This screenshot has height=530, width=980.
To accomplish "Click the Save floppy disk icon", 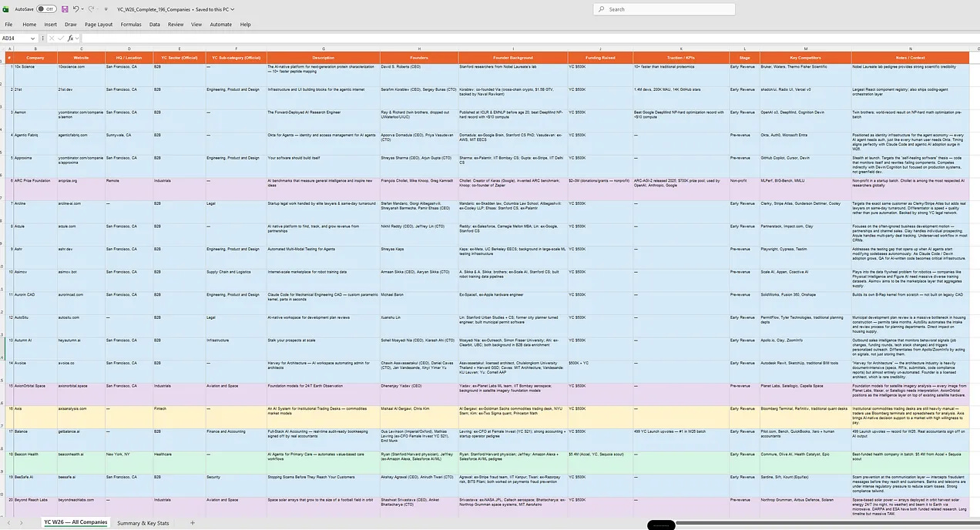I will (x=64, y=9).
